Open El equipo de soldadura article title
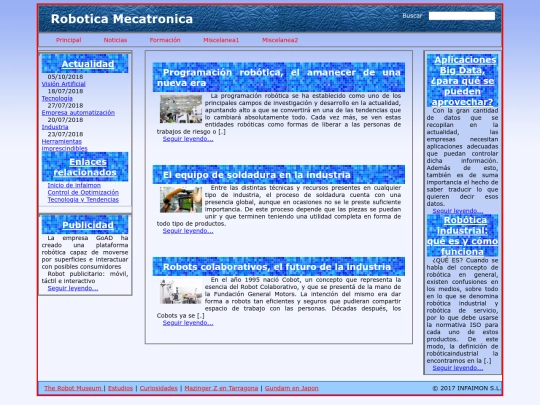 [257, 175]
